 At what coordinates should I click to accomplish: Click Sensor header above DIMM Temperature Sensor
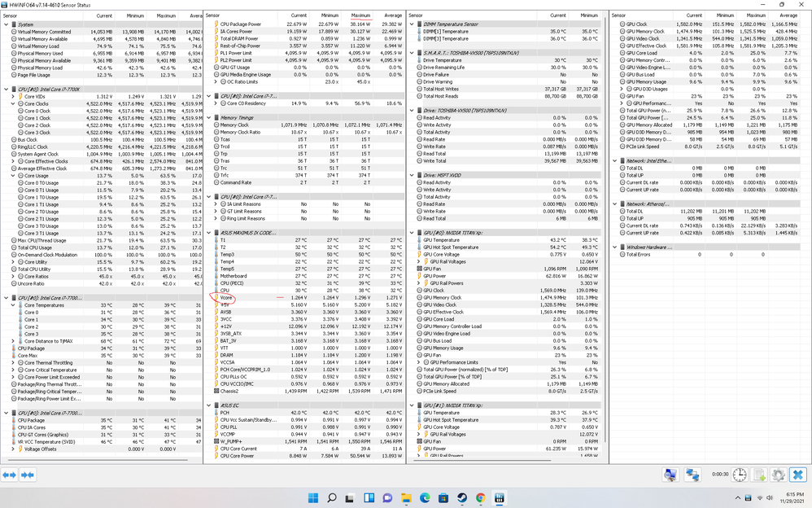pyautogui.click(x=416, y=15)
